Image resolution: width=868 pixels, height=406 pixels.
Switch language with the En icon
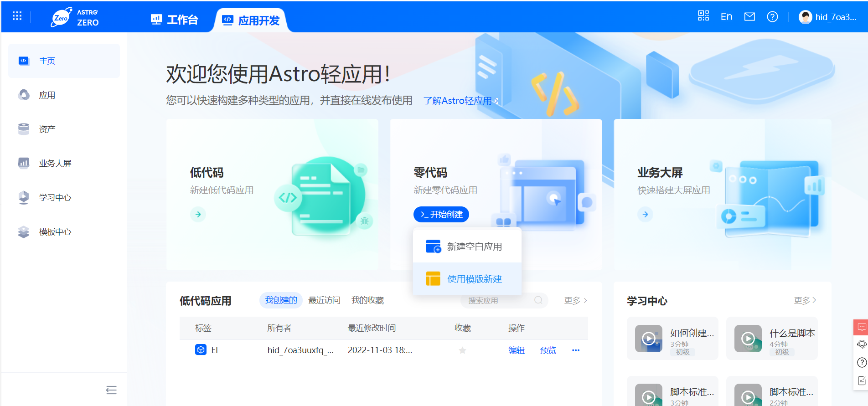(x=727, y=17)
